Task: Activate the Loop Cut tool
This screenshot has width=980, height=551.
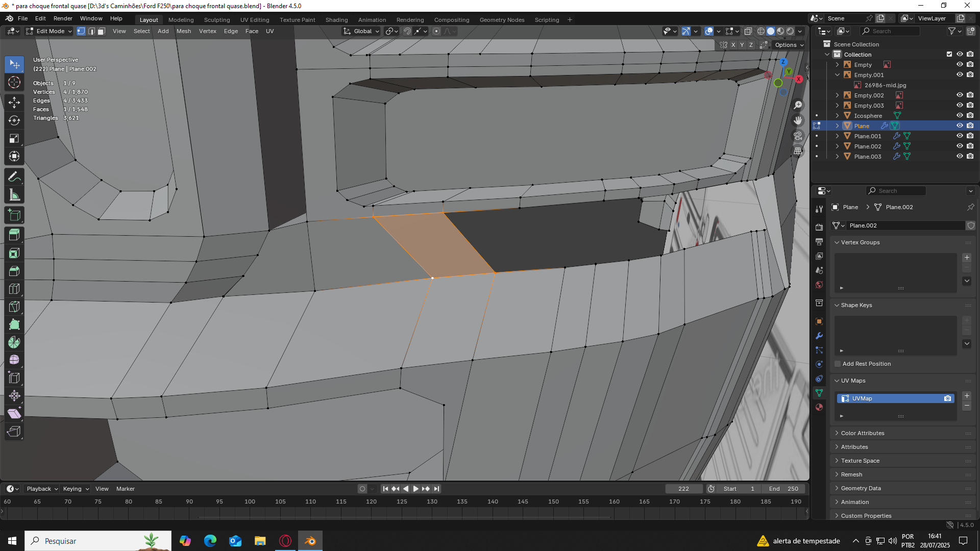Action: coord(14,289)
